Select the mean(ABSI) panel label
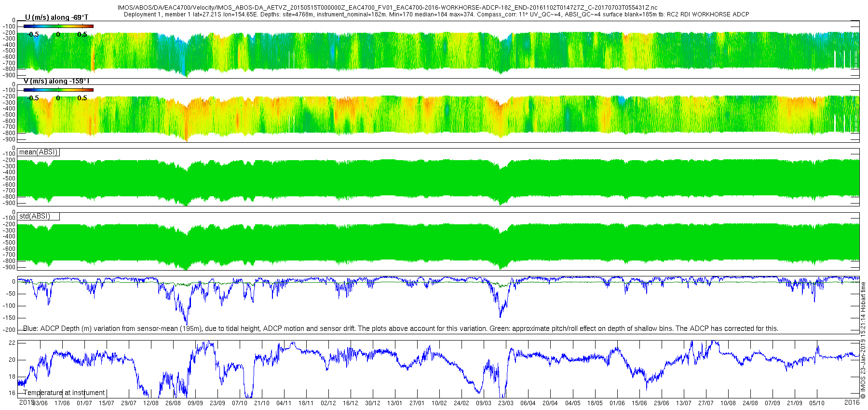The width and height of the screenshot is (868, 410). (x=39, y=152)
